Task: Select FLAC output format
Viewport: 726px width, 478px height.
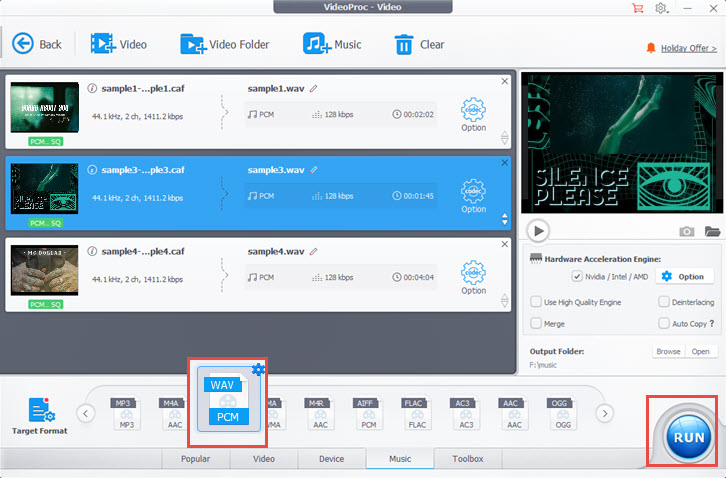Action: point(417,414)
